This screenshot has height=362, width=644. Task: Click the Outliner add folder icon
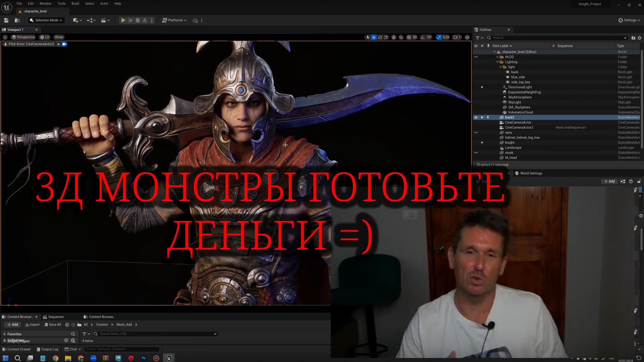pos(633,38)
